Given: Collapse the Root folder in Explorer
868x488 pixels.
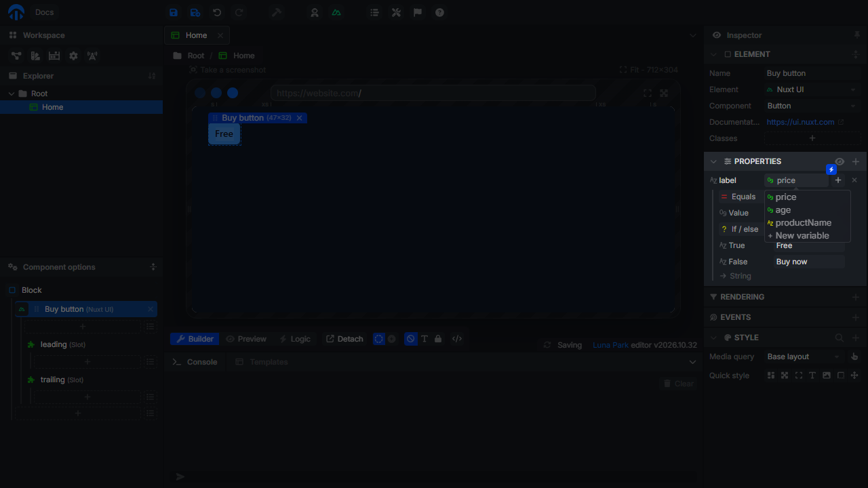Looking at the screenshot, I should (12, 94).
